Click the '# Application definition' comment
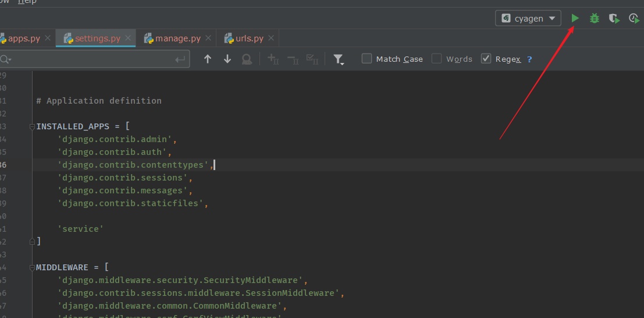This screenshot has height=318, width=644. pyautogui.click(x=98, y=101)
